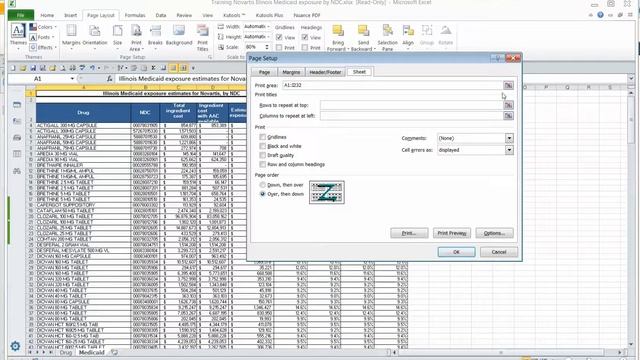Click the Print Preview button

(452, 233)
